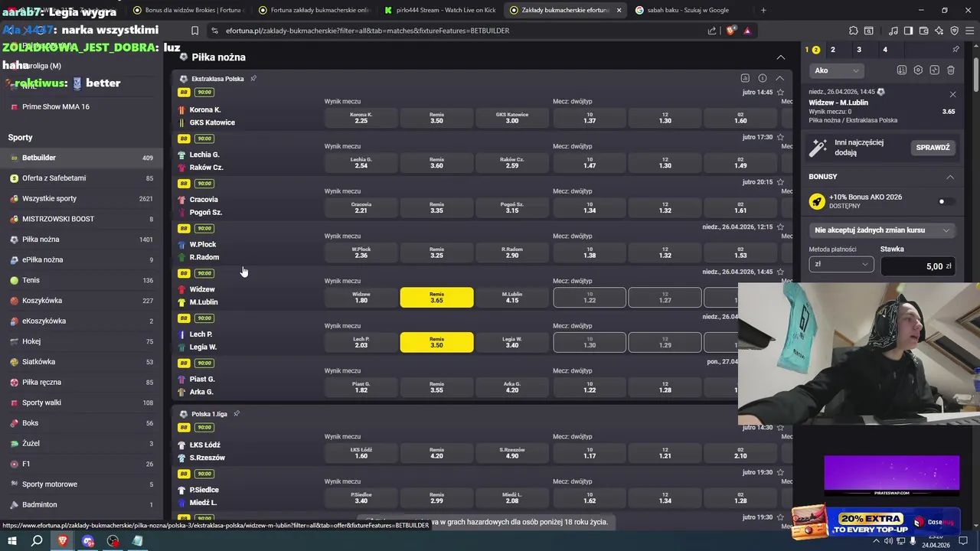Pin the betslip panel
Screen dimensions: 980x551
pyautogui.click(x=955, y=50)
